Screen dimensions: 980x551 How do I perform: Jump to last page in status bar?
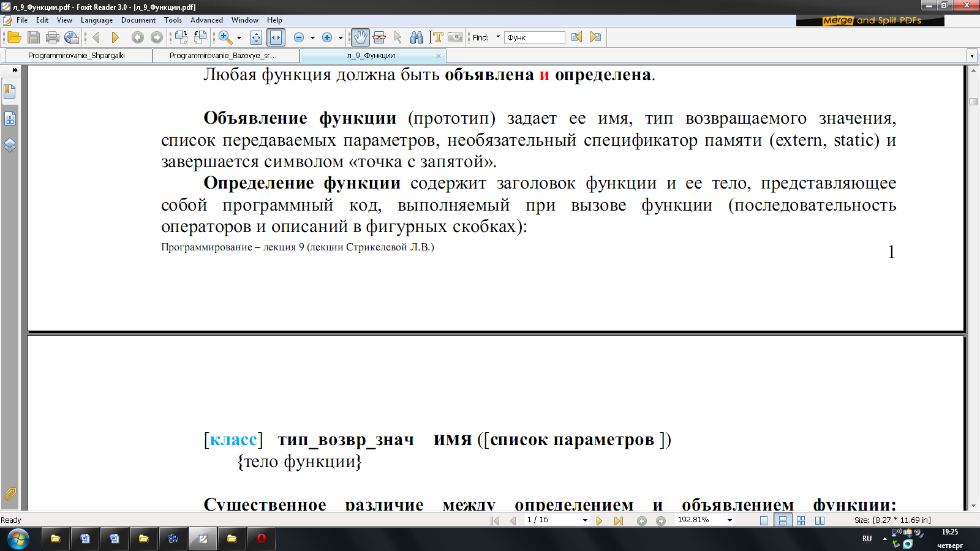(x=618, y=520)
